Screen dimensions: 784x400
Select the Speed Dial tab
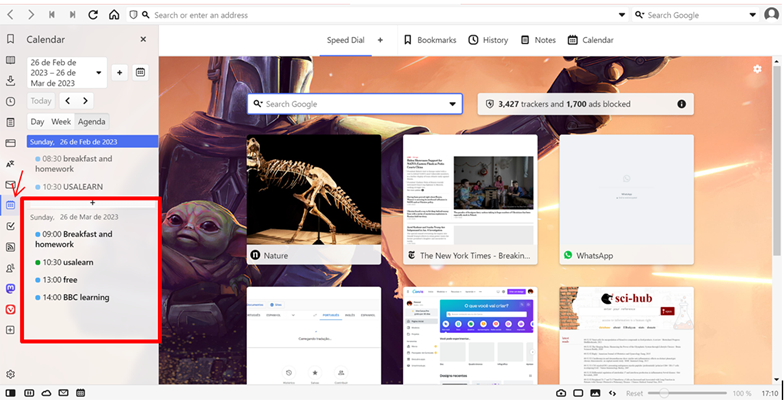coord(346,40)
